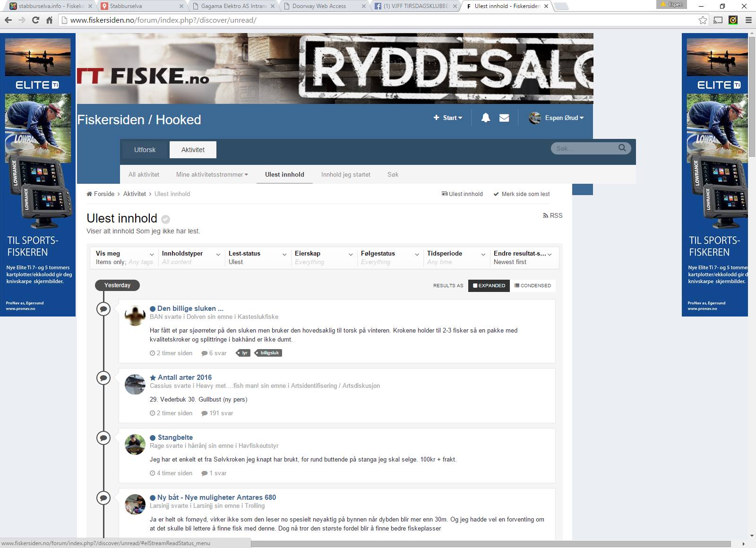This screenshot has height=548, width=756.
Task: Open Antall arter 2016 topic
Action: pos(185,377)
